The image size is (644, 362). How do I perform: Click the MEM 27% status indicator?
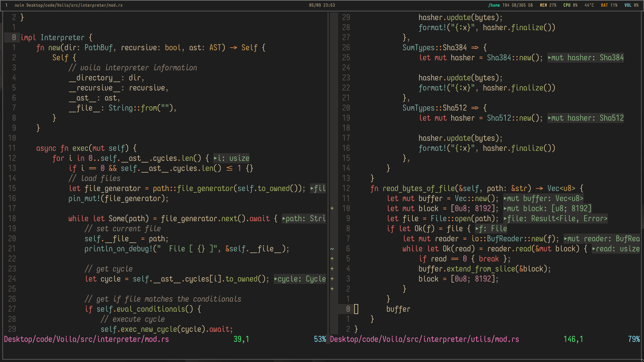tap(548, 5)
